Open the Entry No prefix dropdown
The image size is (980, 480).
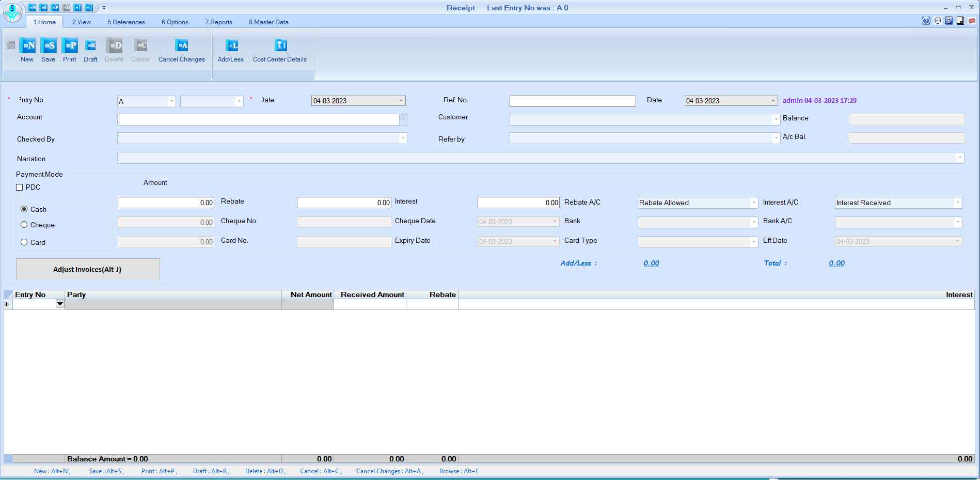click(x=171, y=101)
